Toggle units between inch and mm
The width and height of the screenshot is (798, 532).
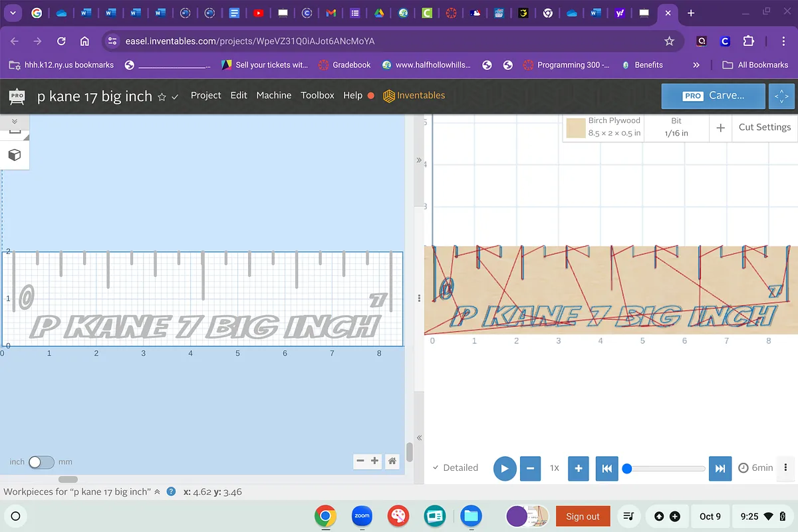tap(41, 462)
